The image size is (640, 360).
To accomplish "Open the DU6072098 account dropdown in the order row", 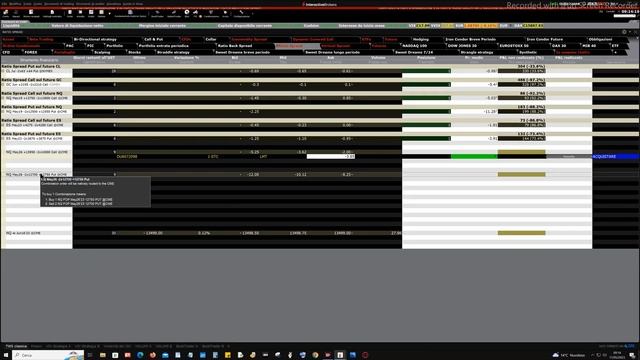I will (127, 157).
